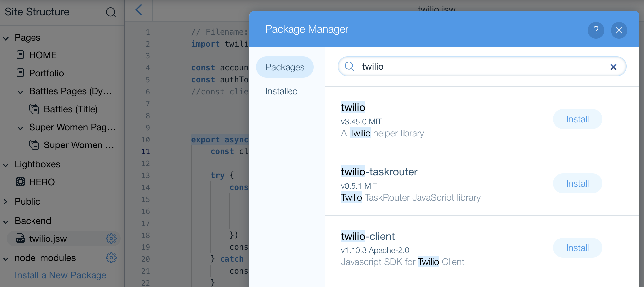Image resolution: width=644 pixels, height=287 pixels.
Task: Click the back arrow above the code editor
Action: pos(139,10)
